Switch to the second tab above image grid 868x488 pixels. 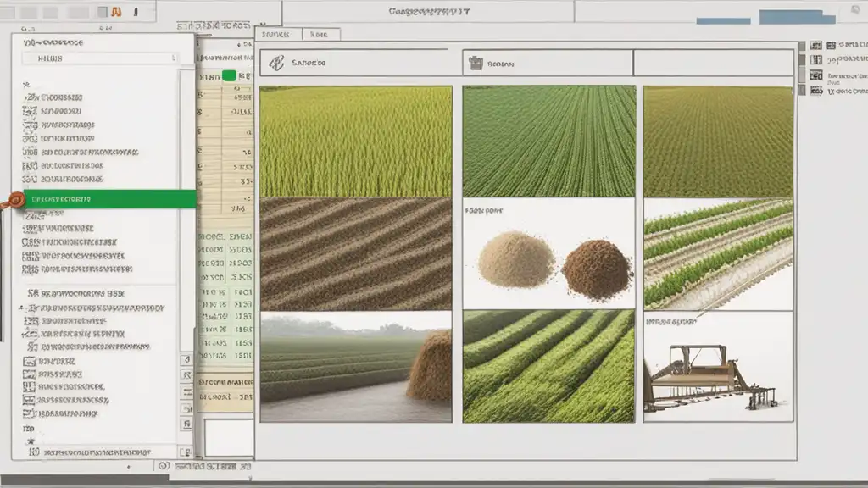320,34
